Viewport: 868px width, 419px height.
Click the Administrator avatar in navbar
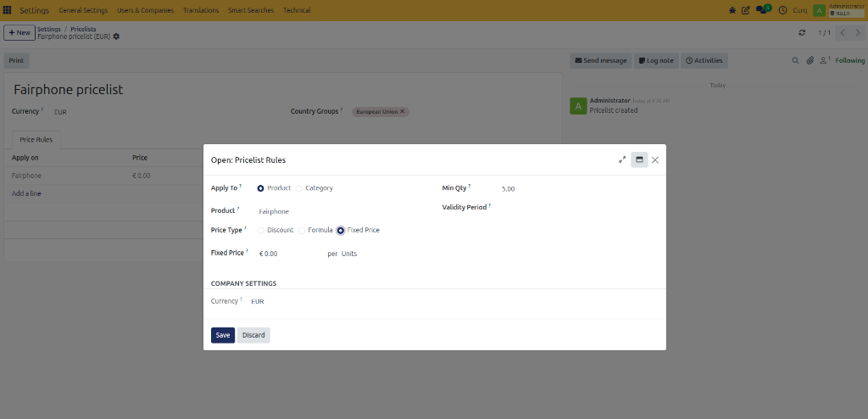pyautogui.click(x=819, y=10)
